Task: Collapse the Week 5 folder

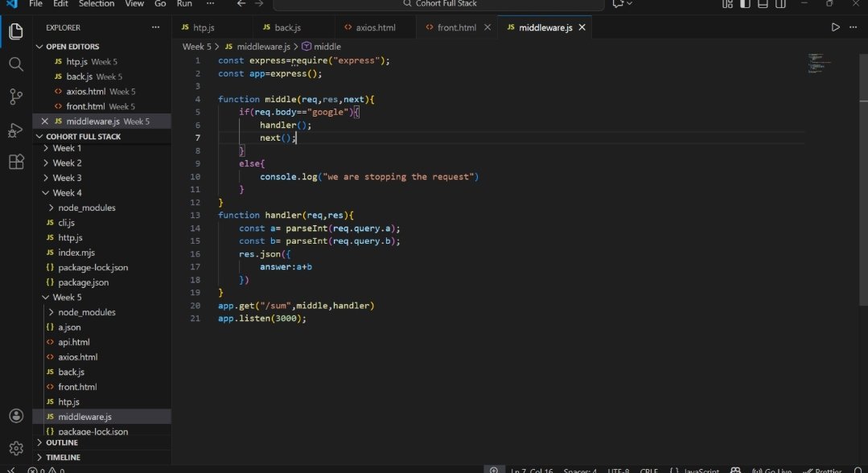Action: point(45,298)
